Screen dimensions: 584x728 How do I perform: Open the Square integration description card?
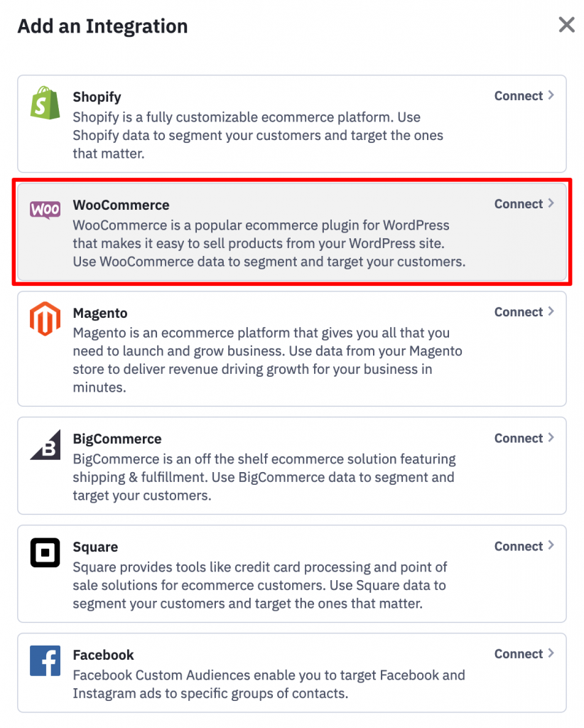pos(292,574)
